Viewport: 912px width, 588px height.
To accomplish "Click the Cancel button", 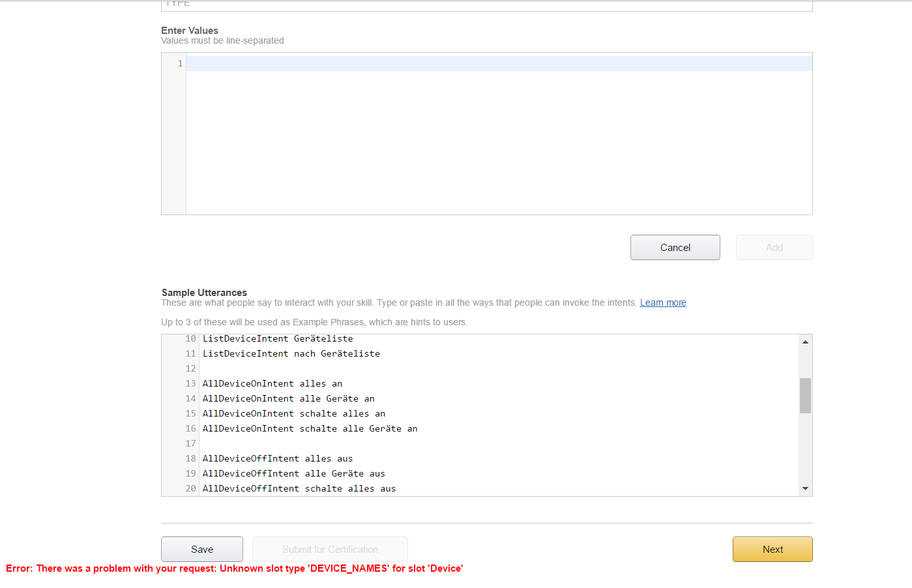I will click(675, 248).
